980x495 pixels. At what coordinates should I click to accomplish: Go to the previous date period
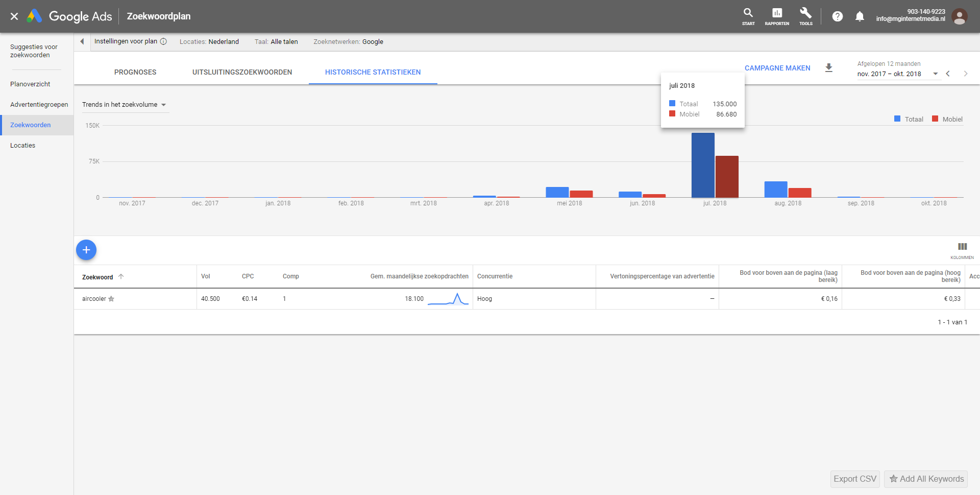pyautogui.click(x=948, y=74)
